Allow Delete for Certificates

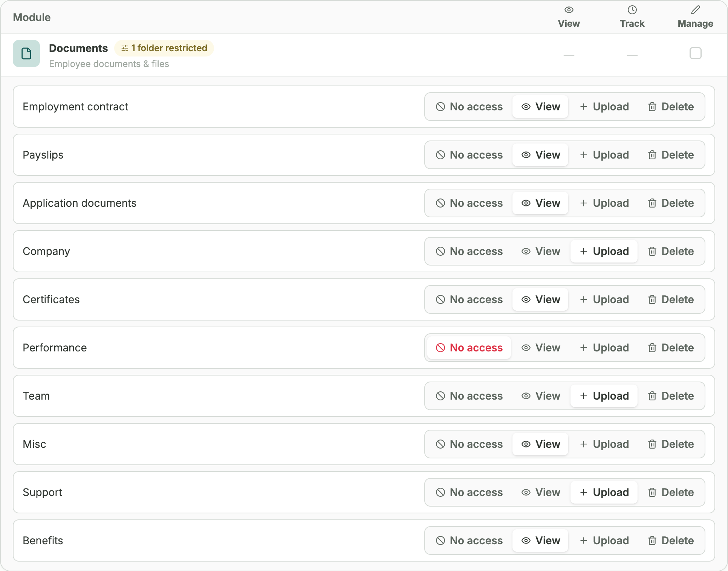[671, 299]
